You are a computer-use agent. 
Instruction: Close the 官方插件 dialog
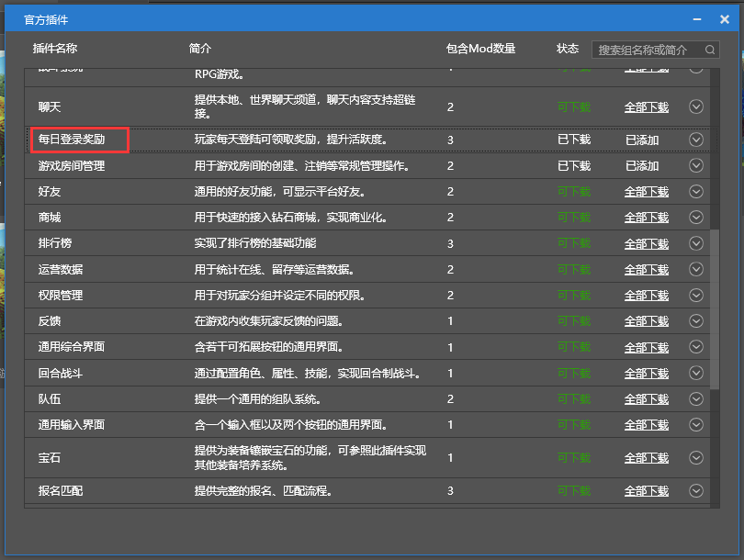point(724,19)
